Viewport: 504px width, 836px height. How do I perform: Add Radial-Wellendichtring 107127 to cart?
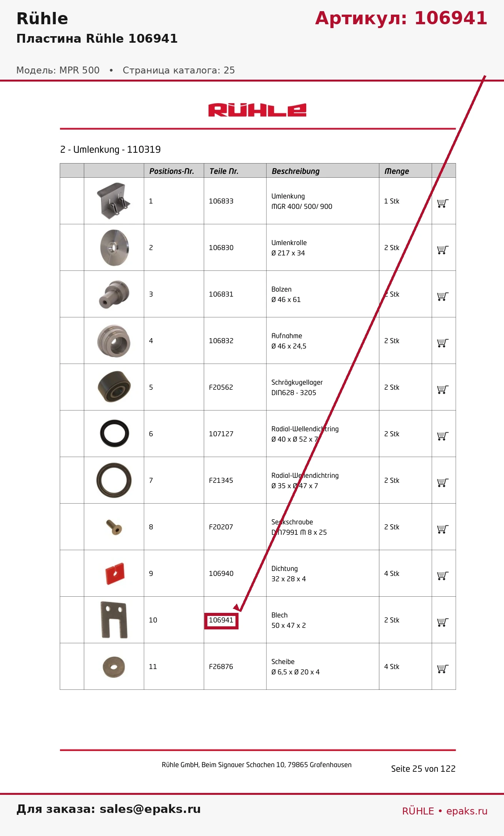(x=443, y=436)
